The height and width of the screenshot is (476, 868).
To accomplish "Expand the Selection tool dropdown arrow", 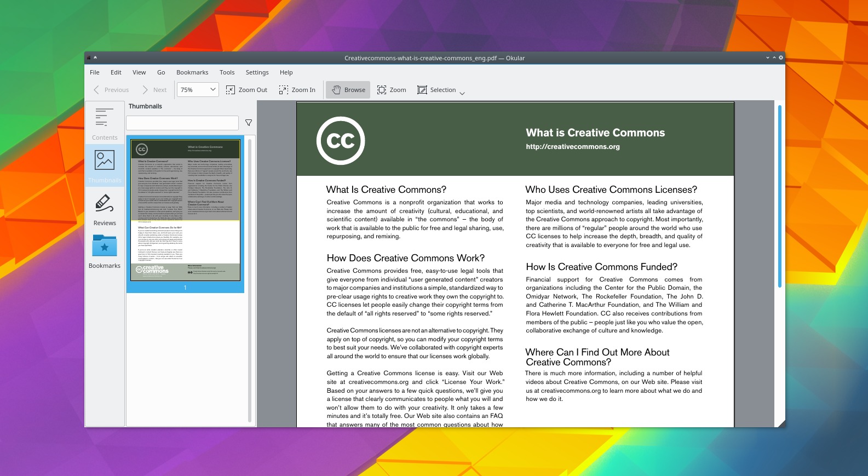I will pos(462,93).
